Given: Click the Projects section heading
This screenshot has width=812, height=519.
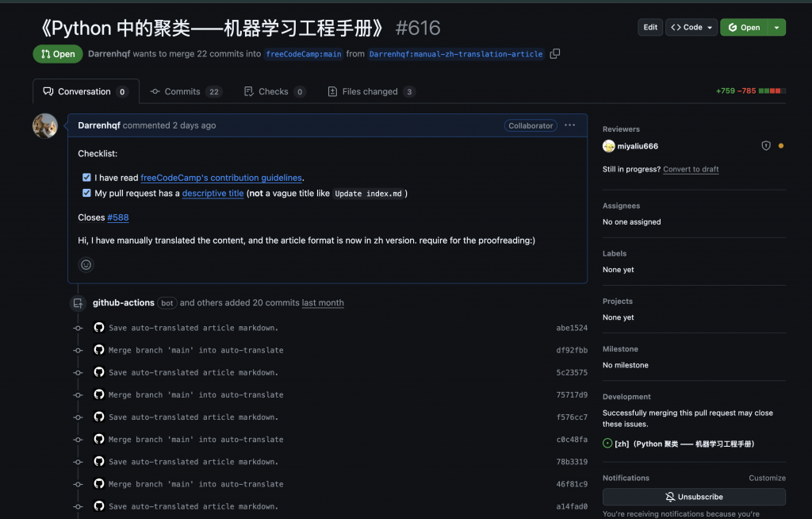Looking at the screenshot, I should (x=617, y=302).
